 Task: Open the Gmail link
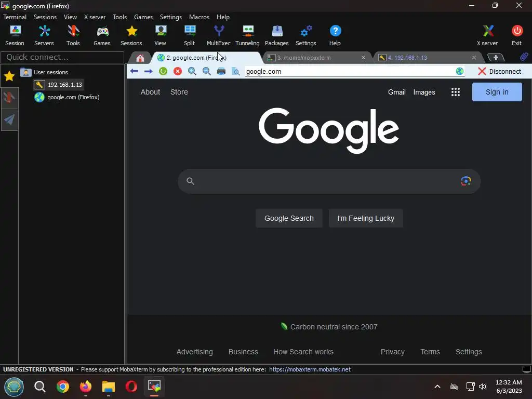396,92
